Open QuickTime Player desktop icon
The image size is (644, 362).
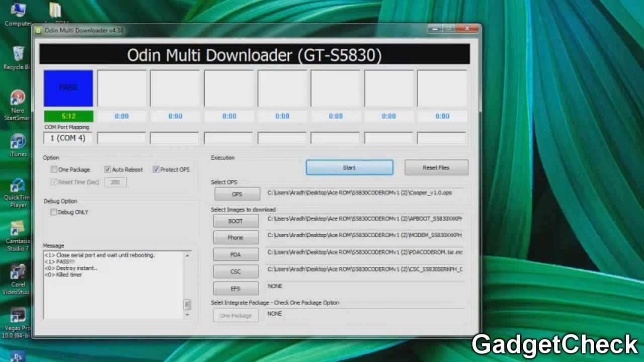(x=18, y=193)
